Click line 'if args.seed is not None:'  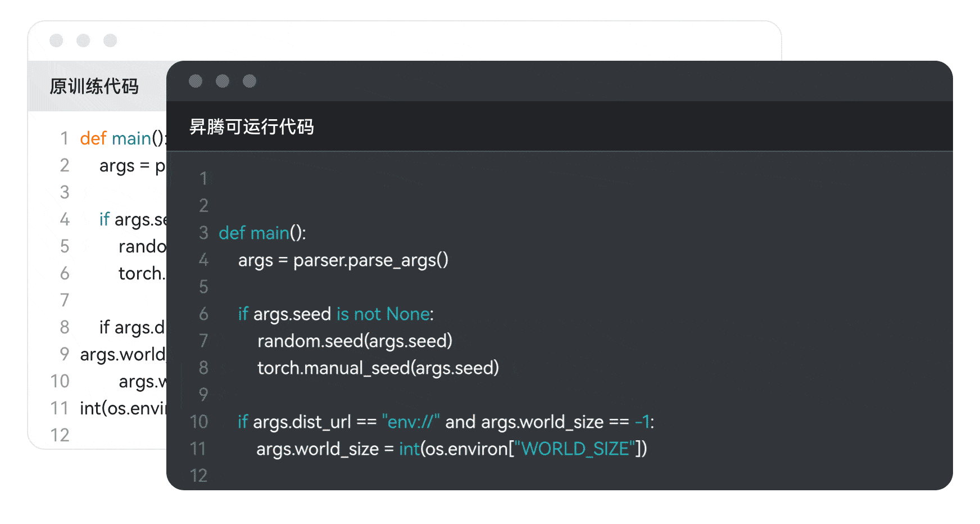pos(335,314)
